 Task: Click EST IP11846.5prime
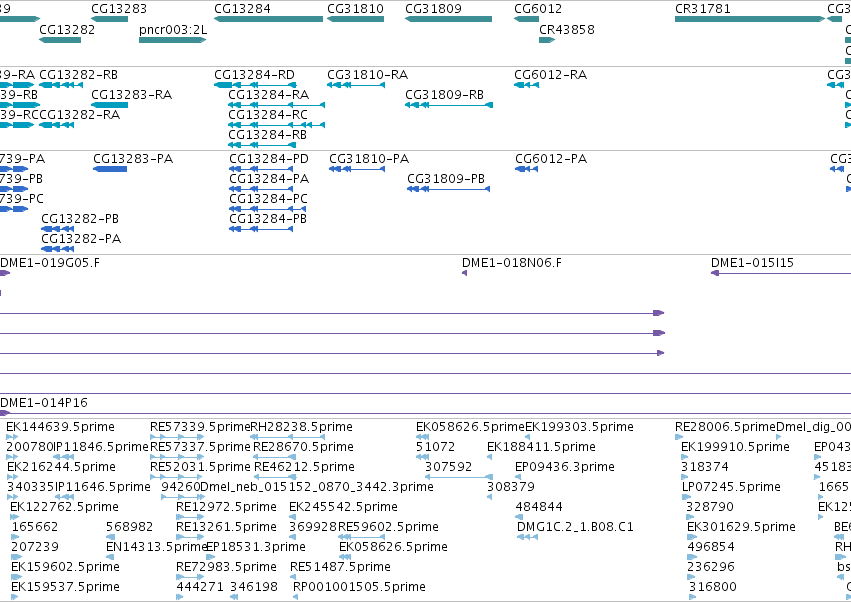(64, 457)
